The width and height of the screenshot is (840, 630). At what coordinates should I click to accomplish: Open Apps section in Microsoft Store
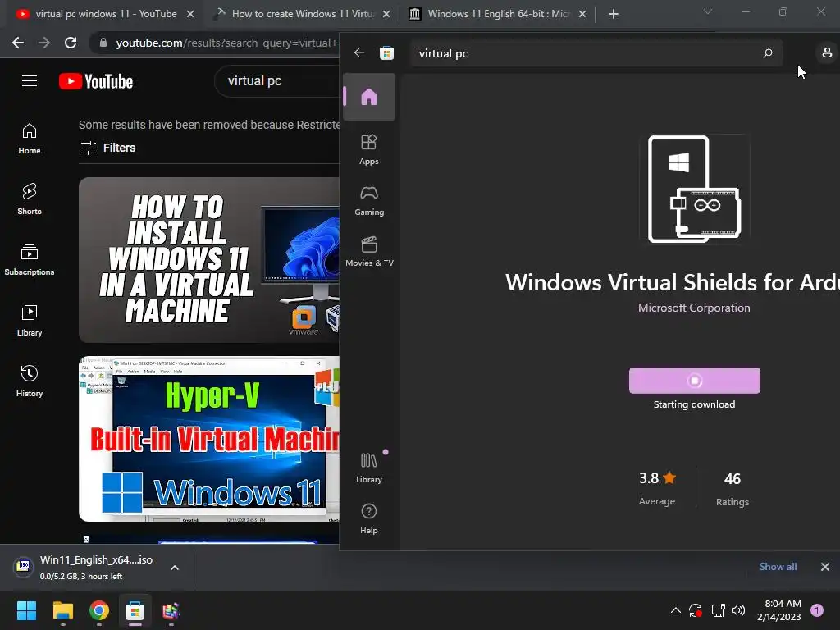pyautogui.click(x=369, y=149)
